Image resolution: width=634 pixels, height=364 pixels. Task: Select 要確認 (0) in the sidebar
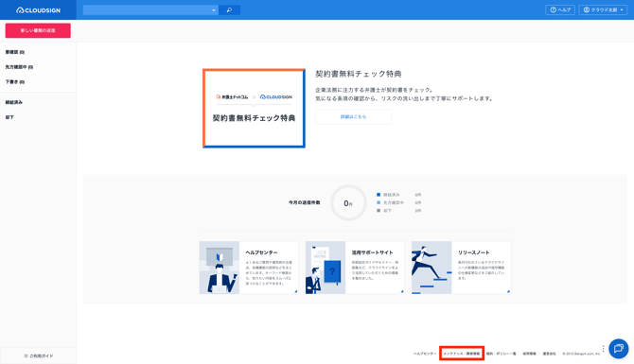click(15, 52)
